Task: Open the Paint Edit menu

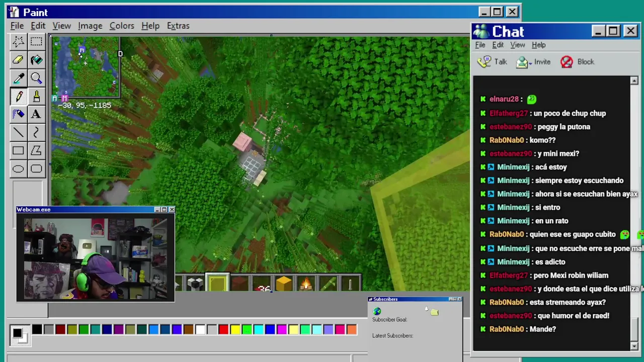Action: pyautogui.click(x=38, y=26)
